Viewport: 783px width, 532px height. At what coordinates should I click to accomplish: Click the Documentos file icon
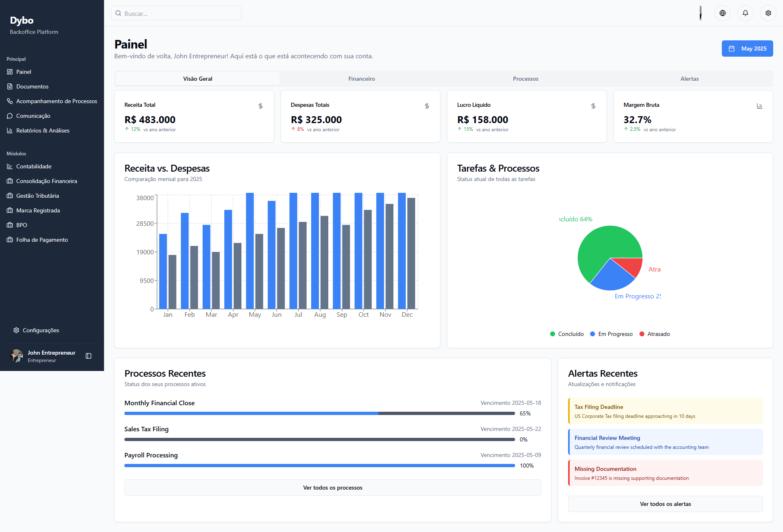10,86
